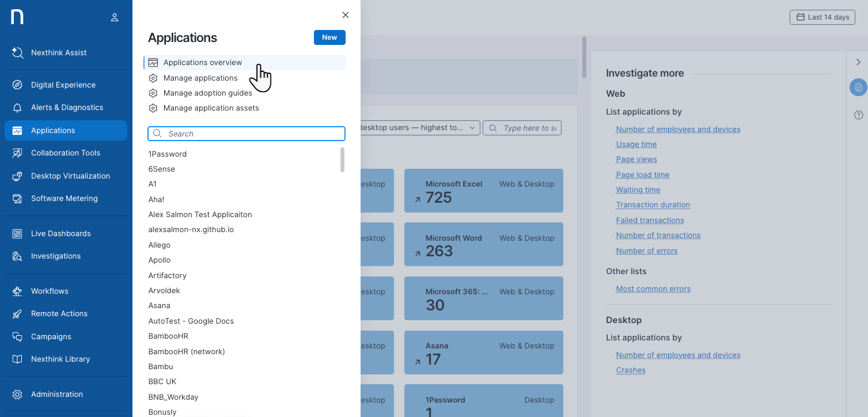Open the Page load time link
Screen dimensions: 868x417
point(642,175)
